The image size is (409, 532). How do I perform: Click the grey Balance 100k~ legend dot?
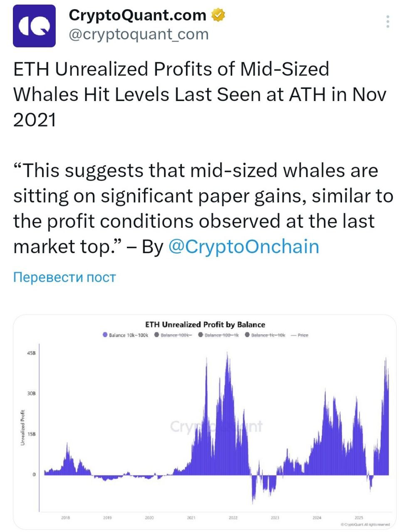(157, 335)
